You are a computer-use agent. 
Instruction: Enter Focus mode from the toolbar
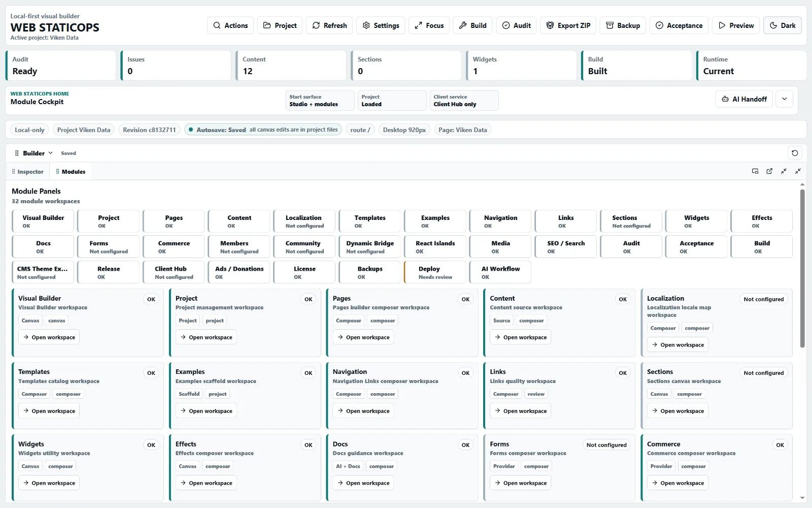coord(429,25)
